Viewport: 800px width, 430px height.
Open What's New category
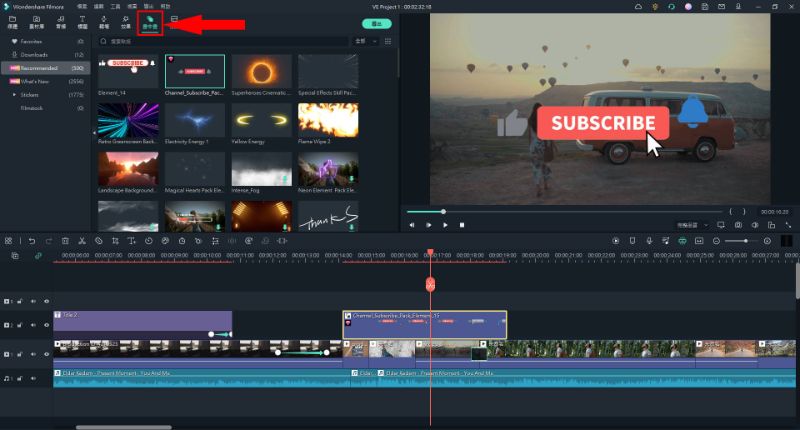click(x=45, y=81)
